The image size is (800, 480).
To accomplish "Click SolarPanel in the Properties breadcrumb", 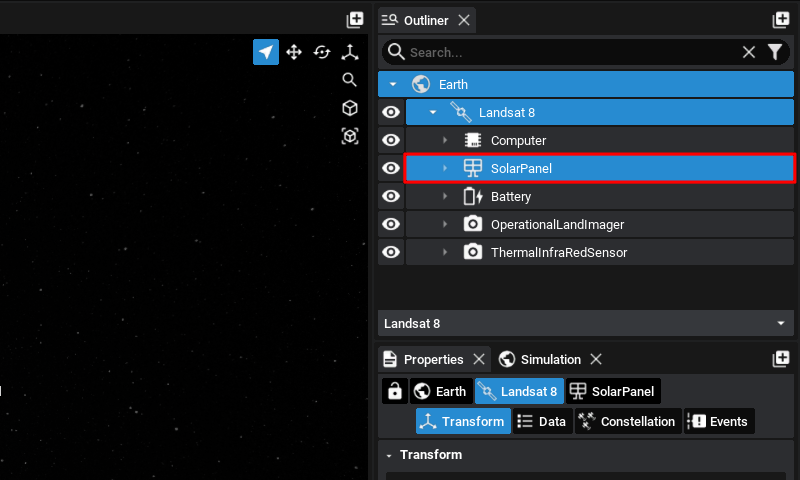I will pyautogui.click(x=613, y=391).
